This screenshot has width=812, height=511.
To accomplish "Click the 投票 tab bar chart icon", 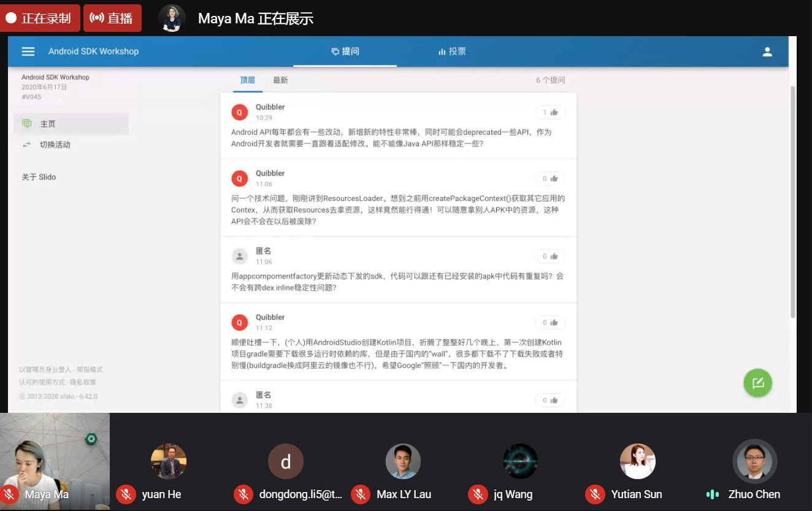I will (442, 52).
